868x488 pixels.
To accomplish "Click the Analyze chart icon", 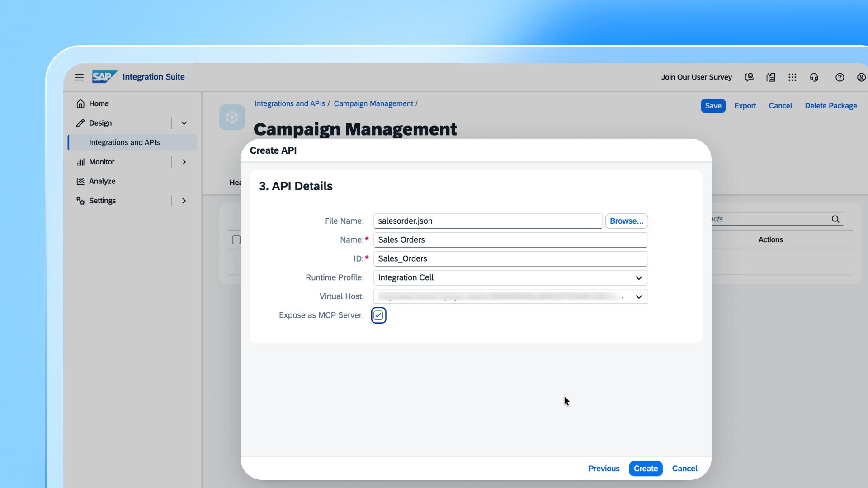I will (80, 181).
